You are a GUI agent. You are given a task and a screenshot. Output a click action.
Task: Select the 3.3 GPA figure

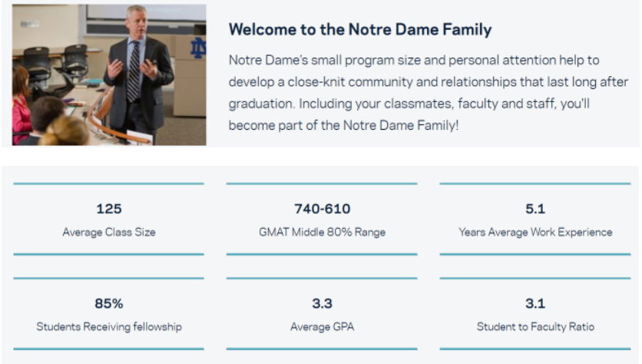pos(322,303)
